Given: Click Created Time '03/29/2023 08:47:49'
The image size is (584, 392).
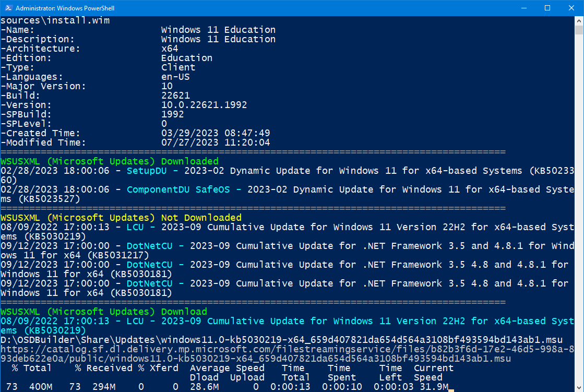Looking at the screenshot, I should [x=216, y=133].
